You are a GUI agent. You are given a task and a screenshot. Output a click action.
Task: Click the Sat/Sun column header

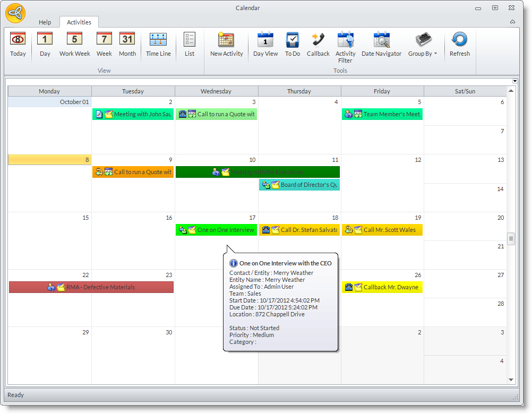[465, 91]
